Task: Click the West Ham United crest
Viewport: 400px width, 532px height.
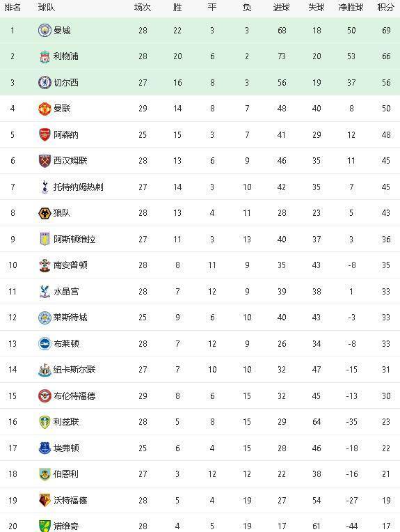Action: 45,161
